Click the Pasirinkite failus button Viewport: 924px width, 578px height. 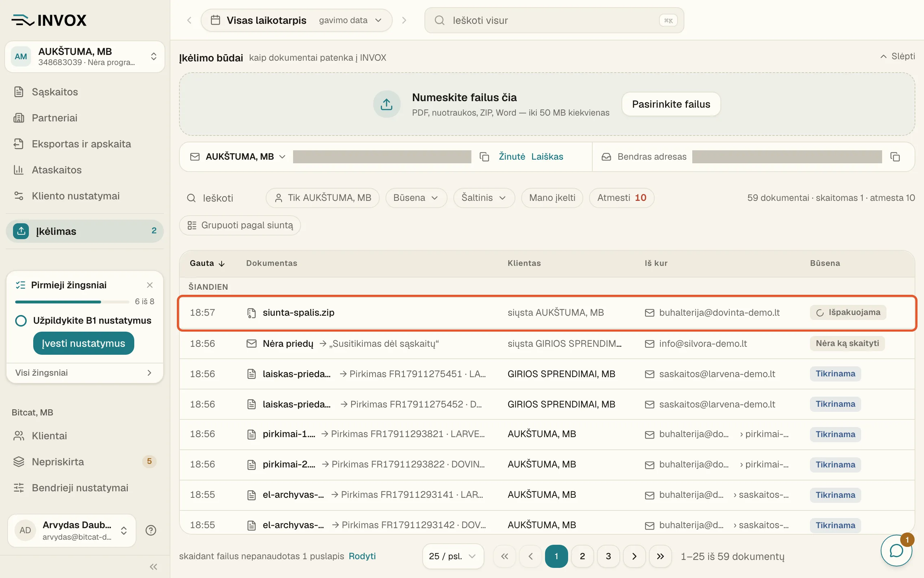[x=671, y=104]
